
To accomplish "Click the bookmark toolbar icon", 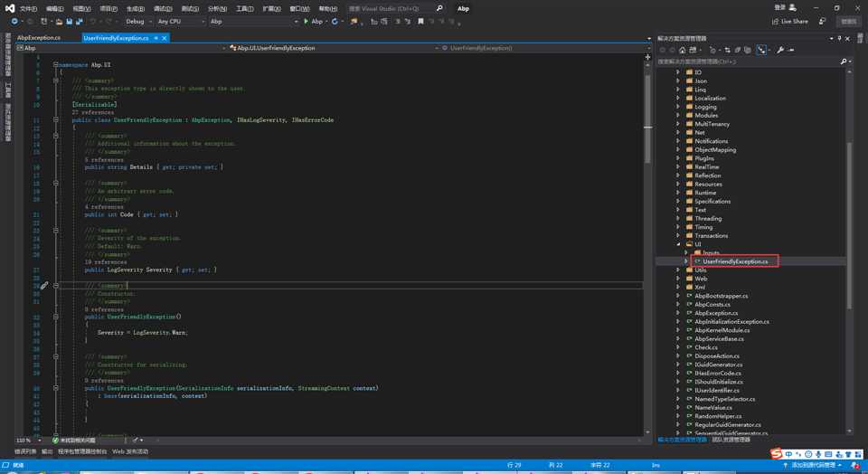I will [420, 22].
